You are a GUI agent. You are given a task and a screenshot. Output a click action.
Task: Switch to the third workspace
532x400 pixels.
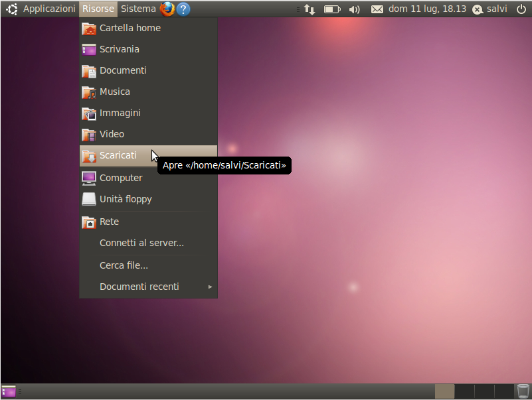pyautogui.click(x=484, y=391)
